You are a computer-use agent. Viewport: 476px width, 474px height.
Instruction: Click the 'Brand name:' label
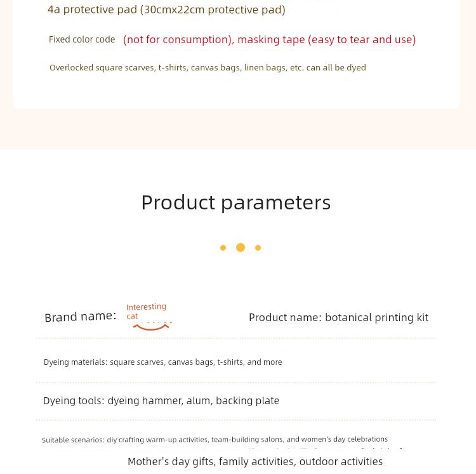[81, 317]
